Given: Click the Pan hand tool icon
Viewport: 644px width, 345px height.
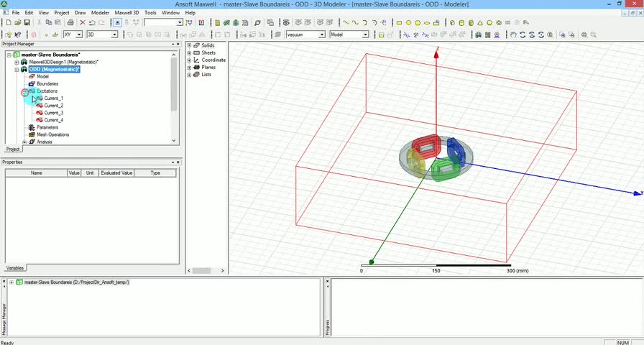Looking at the screenshot, I should (x=513, y=35).
